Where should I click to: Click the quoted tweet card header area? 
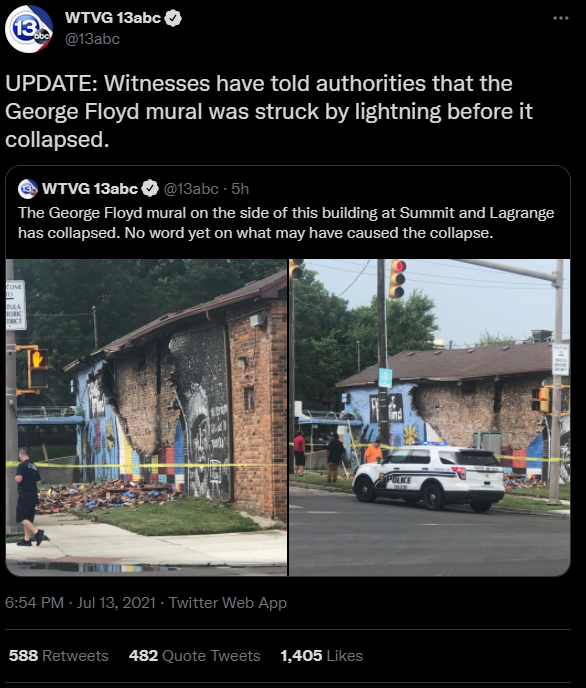288,189
